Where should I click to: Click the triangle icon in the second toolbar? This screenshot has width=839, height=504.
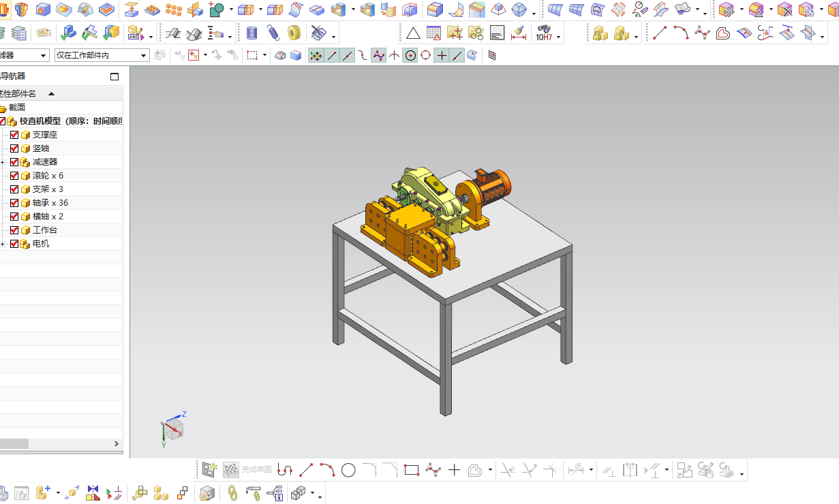[x=413, y=33]
